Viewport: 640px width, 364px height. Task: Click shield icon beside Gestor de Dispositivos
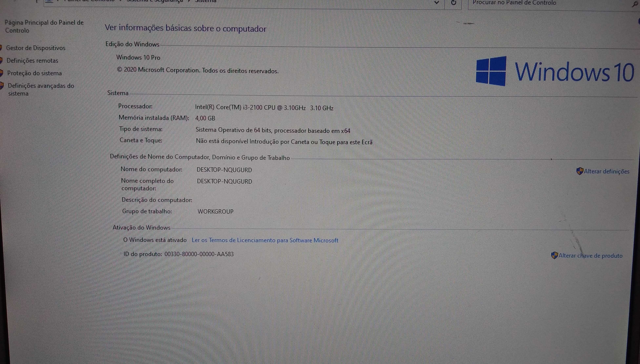(x=1, y=48)
